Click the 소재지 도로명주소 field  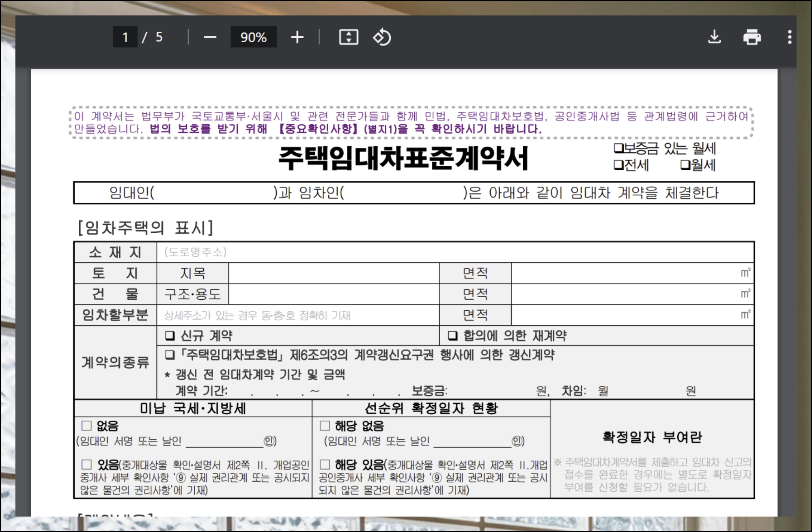click(454, 252)
